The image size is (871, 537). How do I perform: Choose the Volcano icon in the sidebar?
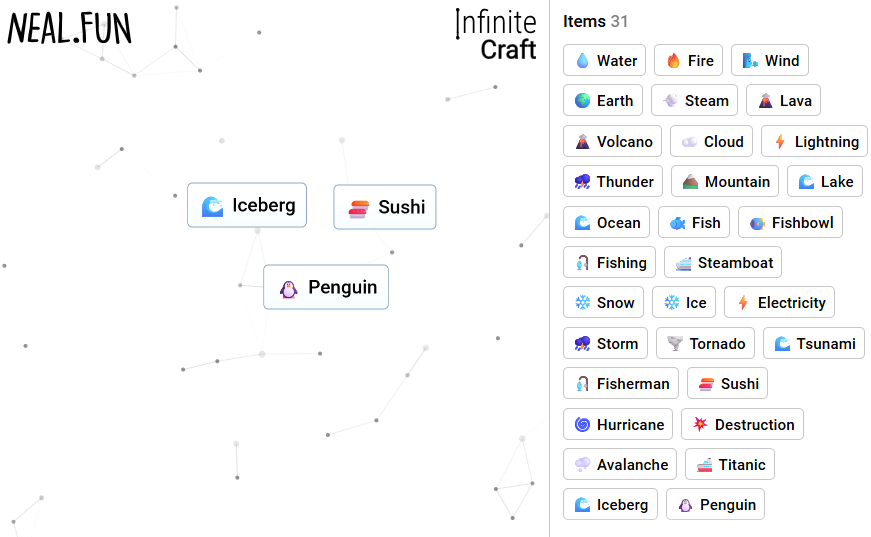pos(582,142)
